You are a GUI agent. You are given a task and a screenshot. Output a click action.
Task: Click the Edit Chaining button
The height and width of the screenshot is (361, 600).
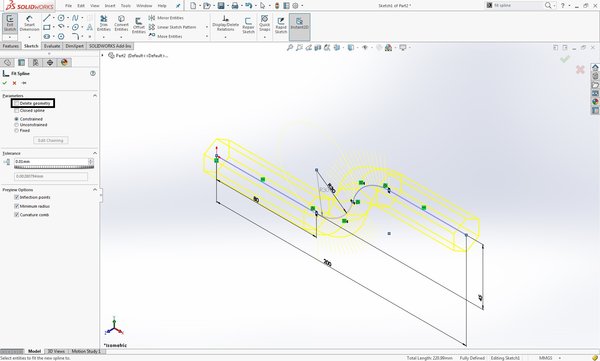coord(51,140)
